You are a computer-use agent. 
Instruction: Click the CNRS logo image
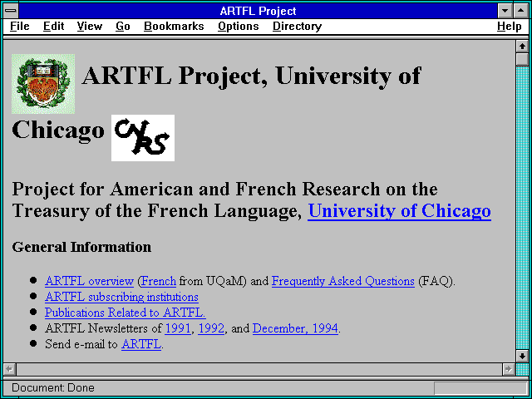(x=143, y=138)
